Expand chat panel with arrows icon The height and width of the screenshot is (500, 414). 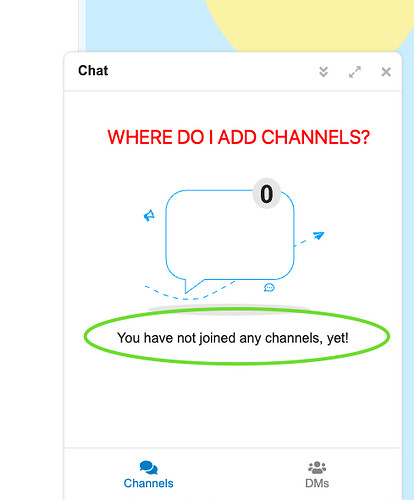[x=355, y=72]
